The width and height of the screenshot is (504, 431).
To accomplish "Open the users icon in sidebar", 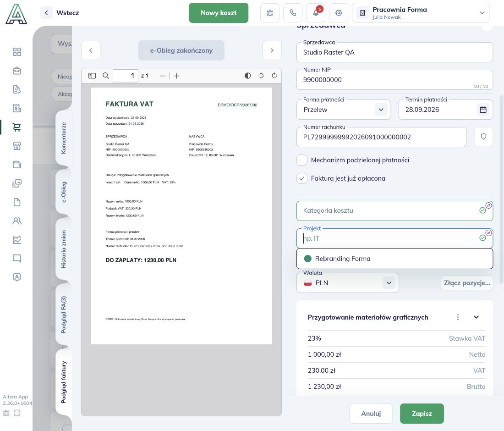I will click(x=16, y=221).
